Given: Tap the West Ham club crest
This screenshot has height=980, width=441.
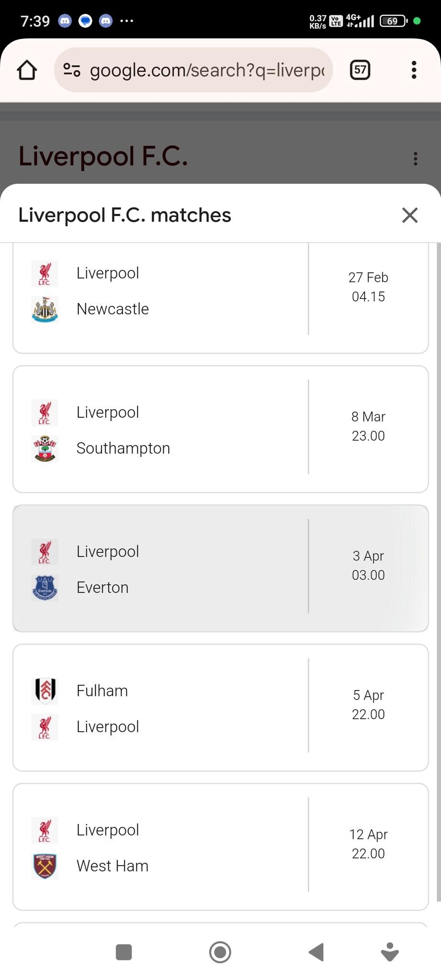Looking at the screenshot, I should click(44, 866).
